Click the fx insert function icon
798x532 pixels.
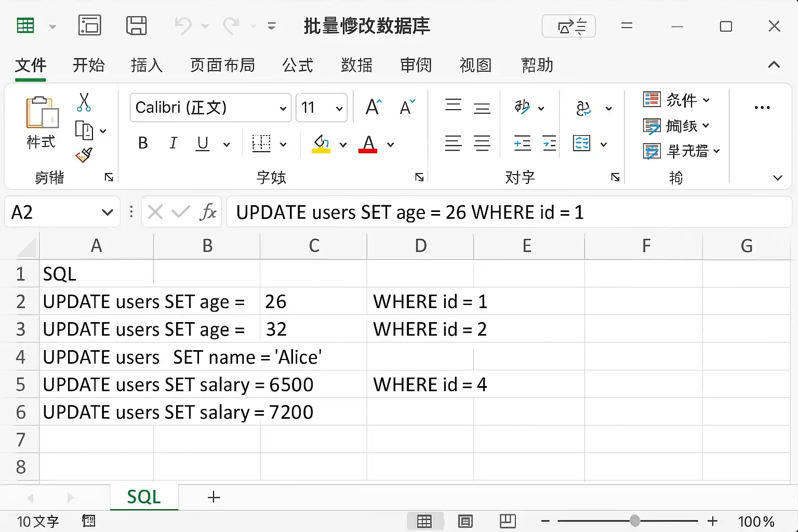208,212
